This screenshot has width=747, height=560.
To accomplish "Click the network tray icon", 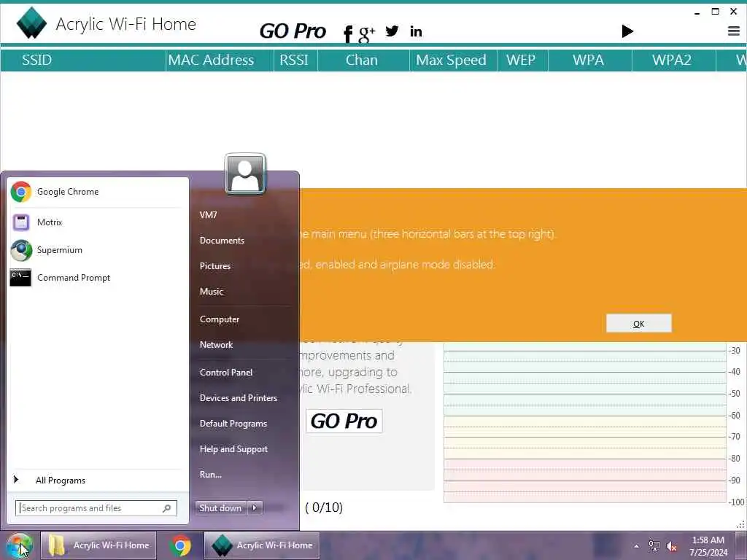I will click(x=654, y=546).
